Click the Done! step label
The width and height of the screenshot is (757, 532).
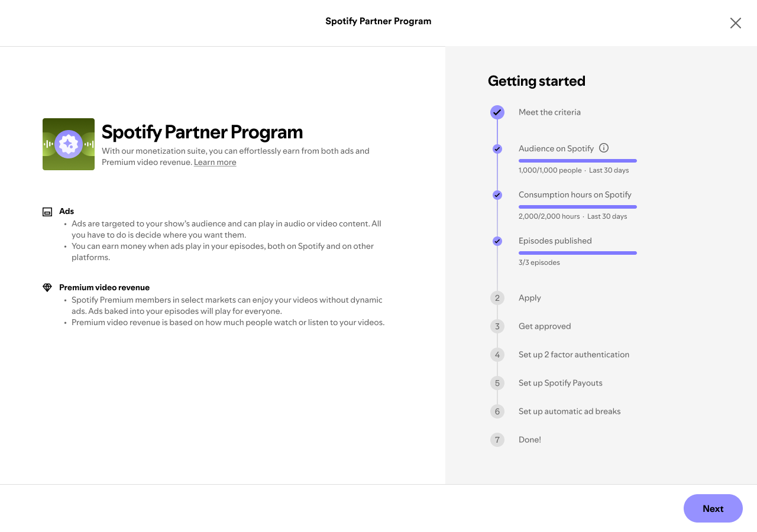[x=530, y=440]
